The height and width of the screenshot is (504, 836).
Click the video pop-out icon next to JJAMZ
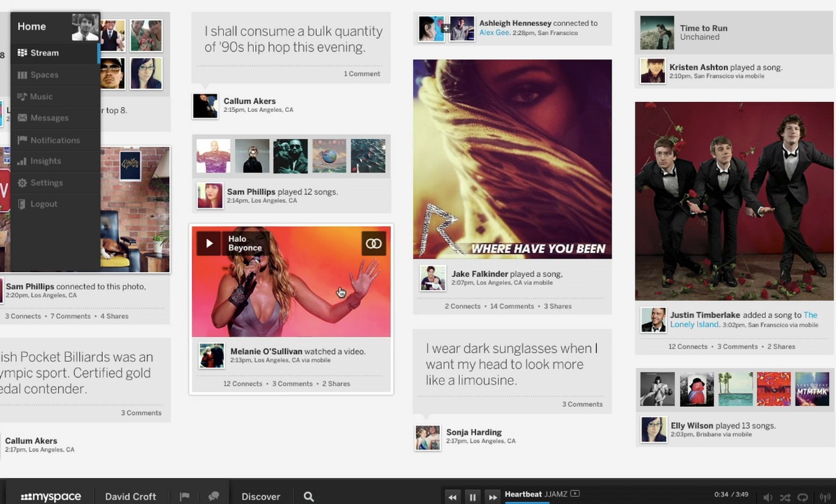[x=575, y=493]
